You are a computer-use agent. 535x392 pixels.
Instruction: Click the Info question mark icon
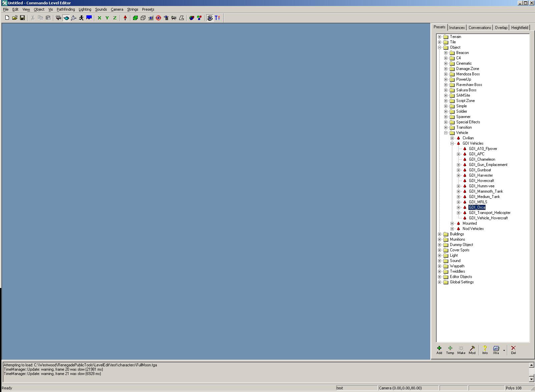tap(485, 350)
